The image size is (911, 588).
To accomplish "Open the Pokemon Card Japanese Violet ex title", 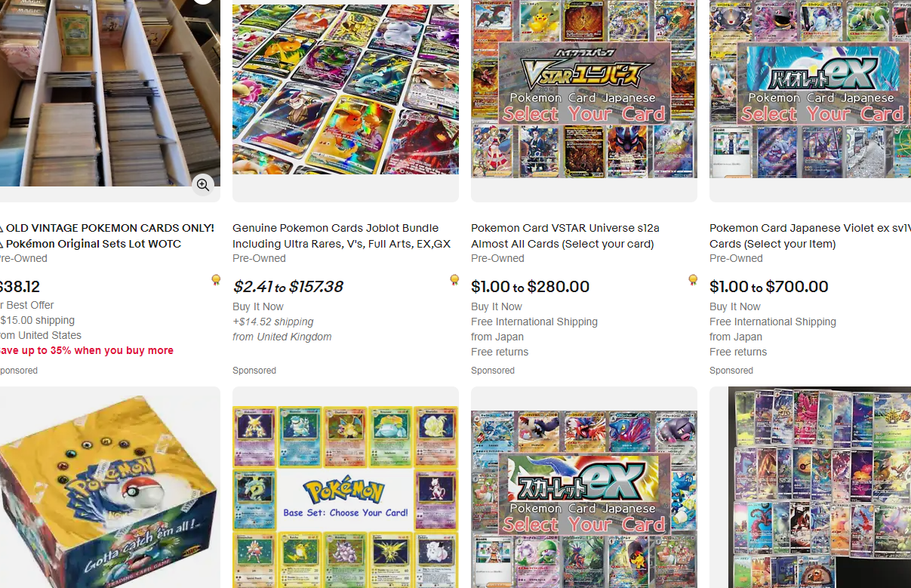I will pos(810,236).
